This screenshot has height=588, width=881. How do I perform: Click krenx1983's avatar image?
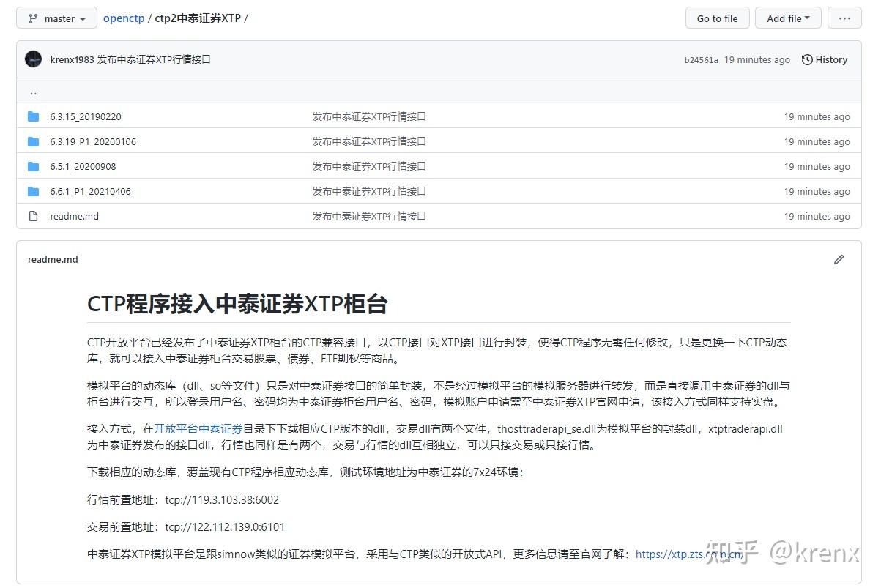(x=33, y=59)
